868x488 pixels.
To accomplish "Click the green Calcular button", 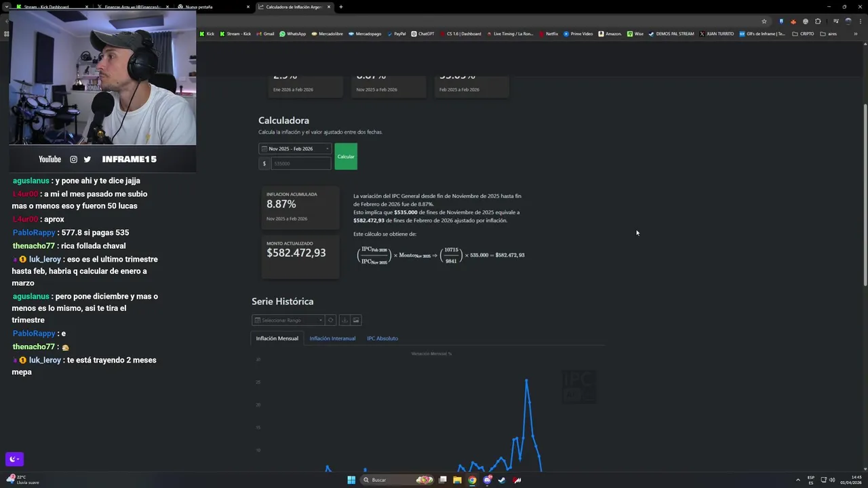I will pos(346,157).
